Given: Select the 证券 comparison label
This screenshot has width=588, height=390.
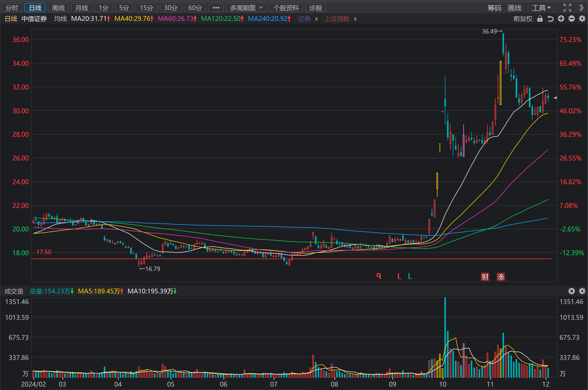Looking at the screenshot, I should point(304,19).
